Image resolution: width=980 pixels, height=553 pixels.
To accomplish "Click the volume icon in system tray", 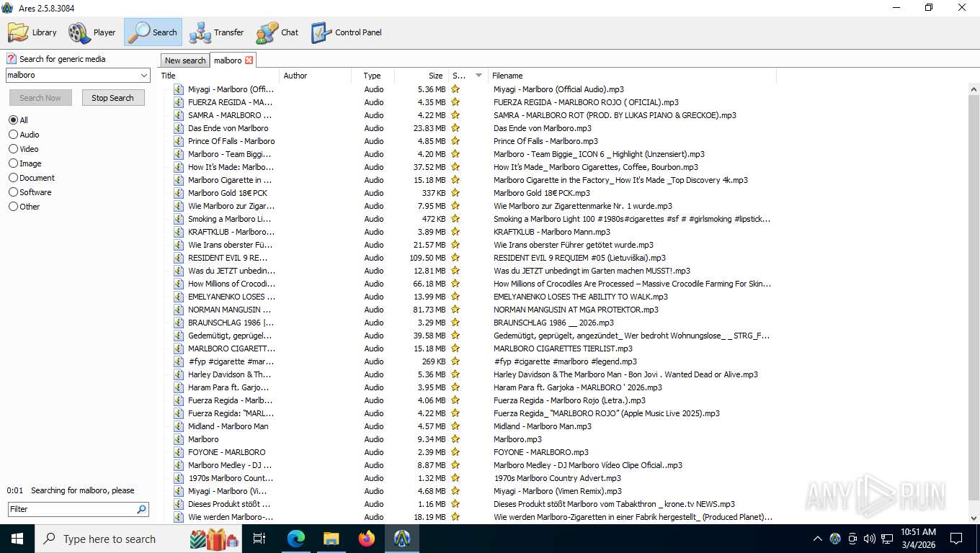I will click(870, 539).
